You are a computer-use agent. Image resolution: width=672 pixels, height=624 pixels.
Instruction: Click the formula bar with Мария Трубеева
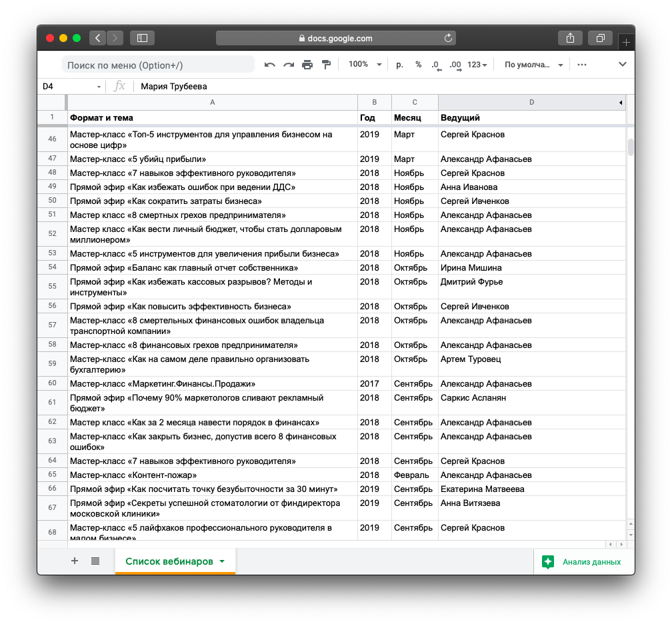coord(381,87)
